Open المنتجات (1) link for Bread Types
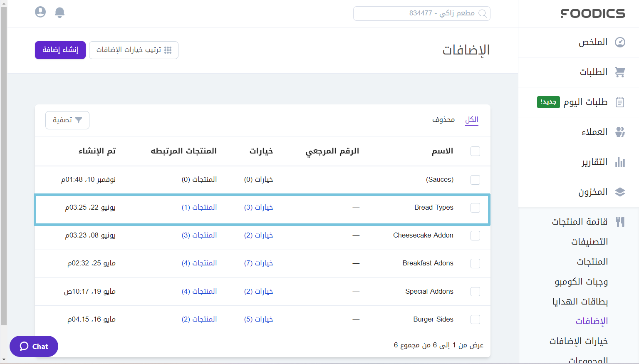 tap(199, 208)
